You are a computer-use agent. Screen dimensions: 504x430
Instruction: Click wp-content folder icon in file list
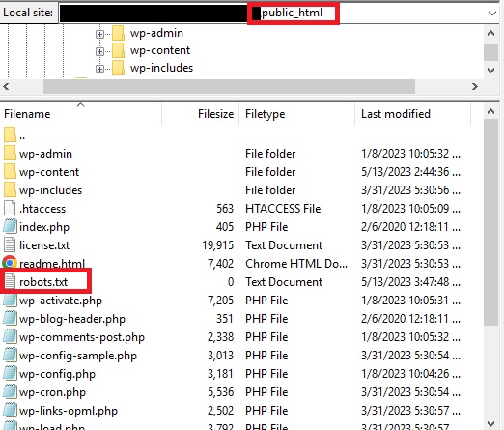tap(10, 172)
